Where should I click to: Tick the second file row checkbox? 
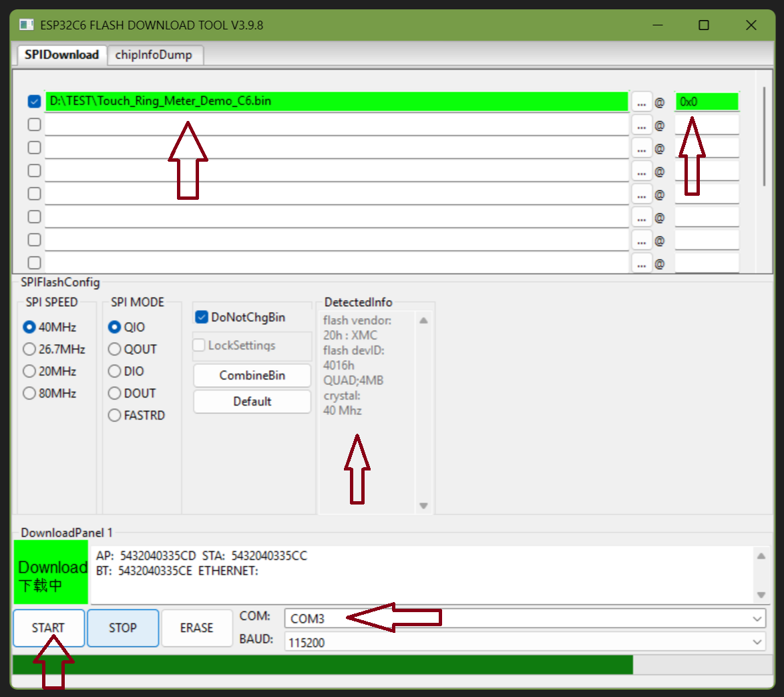click(x=34, y=124)
